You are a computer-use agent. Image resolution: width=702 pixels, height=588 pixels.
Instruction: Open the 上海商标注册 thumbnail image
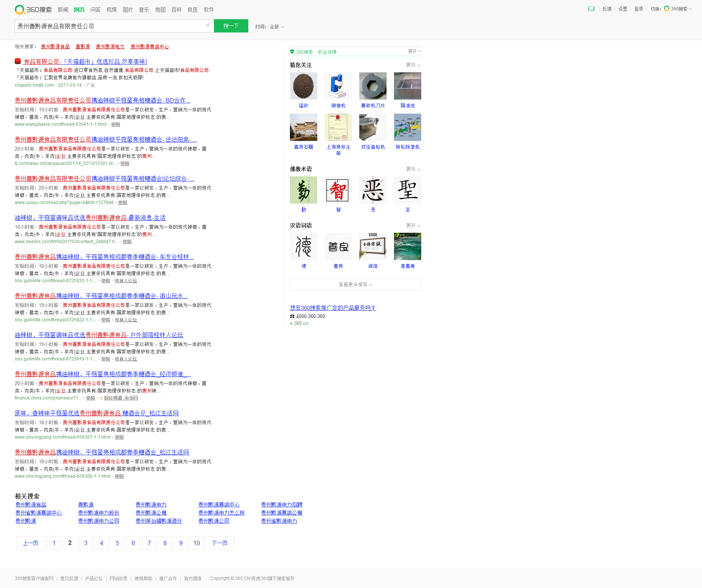click(x=338, y=127)
